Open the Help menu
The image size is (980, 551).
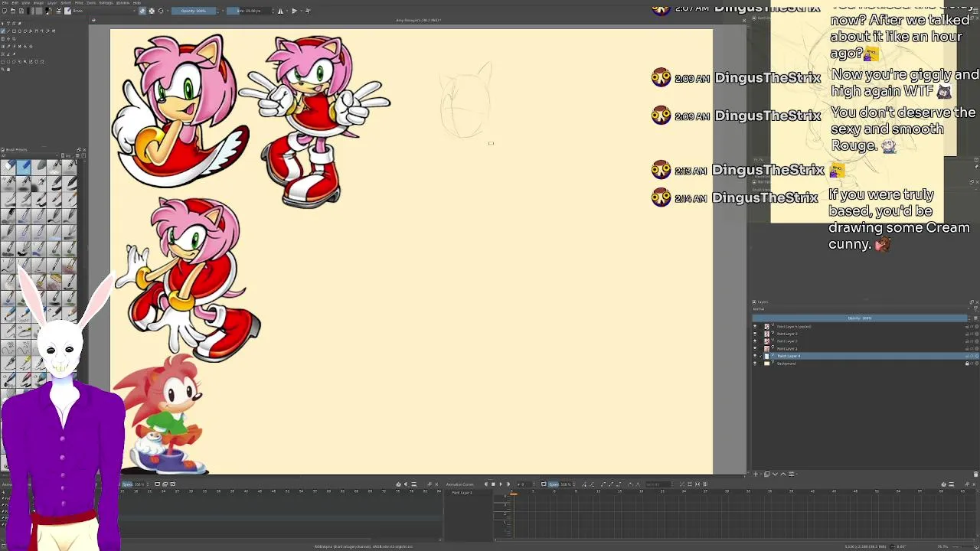[x=137, y=3]
